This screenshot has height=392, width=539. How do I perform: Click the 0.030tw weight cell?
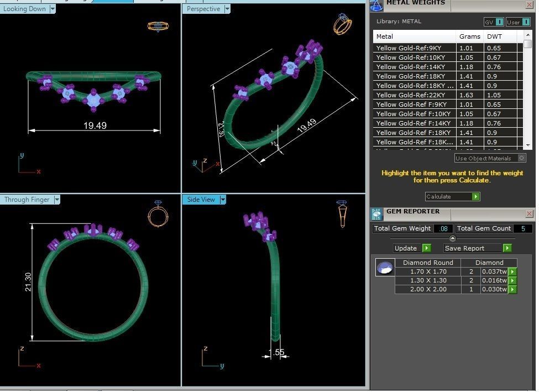click(494, 290)
